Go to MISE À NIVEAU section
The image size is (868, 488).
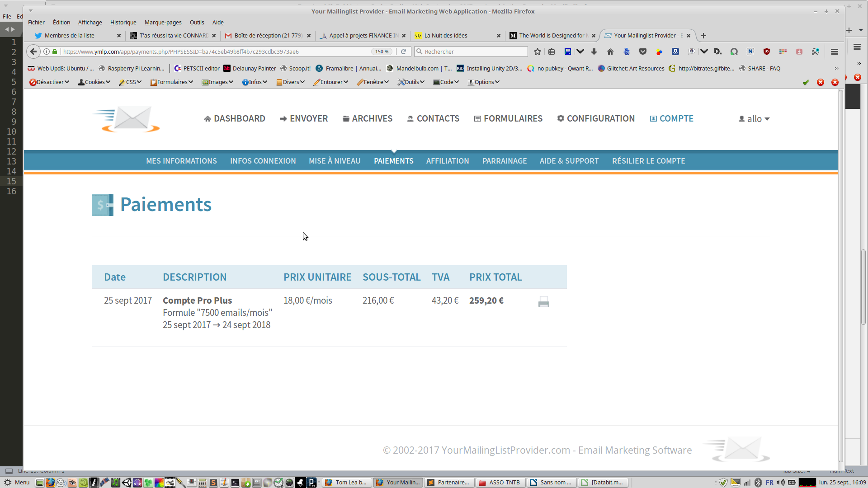point(335,161)
